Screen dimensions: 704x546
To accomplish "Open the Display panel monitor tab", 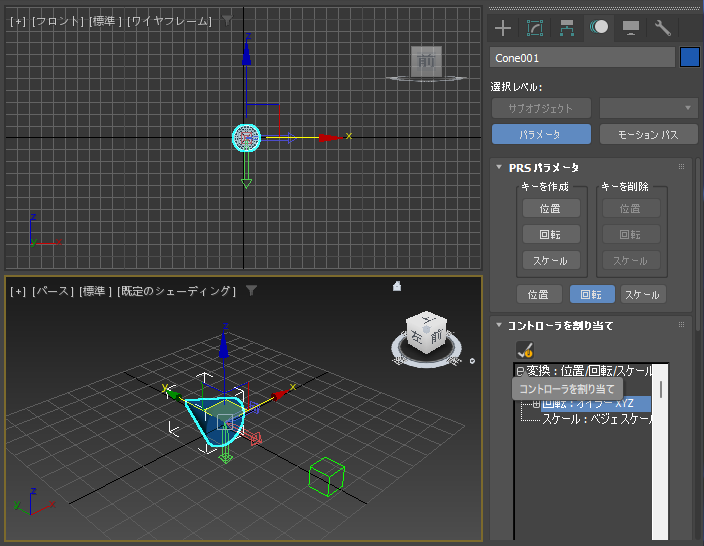I will (631, 28).
